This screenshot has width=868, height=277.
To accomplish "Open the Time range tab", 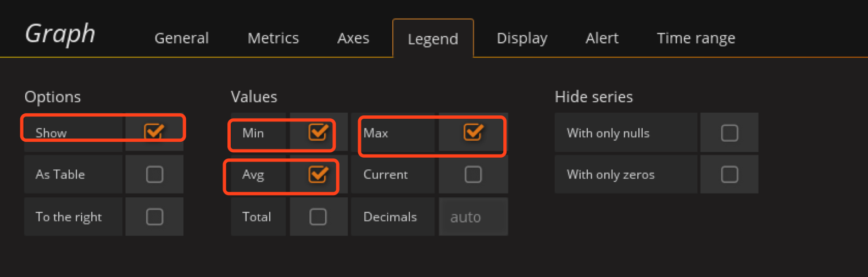I will (x=695, y=38).
